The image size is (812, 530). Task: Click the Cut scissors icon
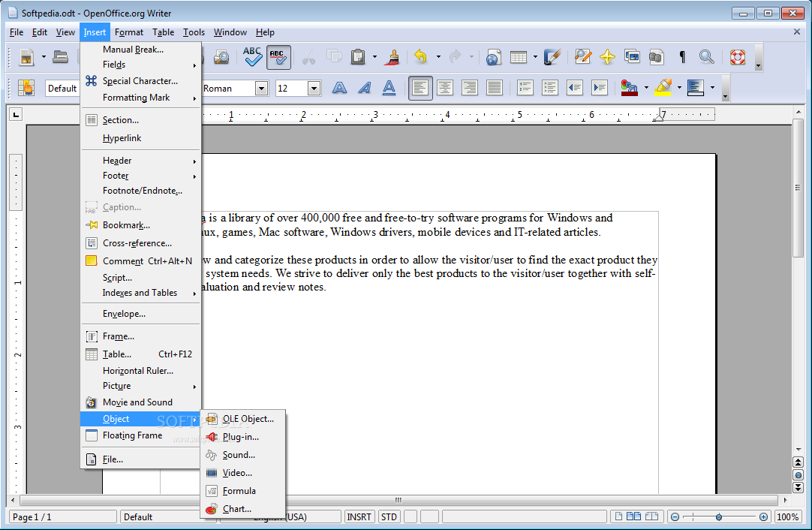click(x=308, y=57)
